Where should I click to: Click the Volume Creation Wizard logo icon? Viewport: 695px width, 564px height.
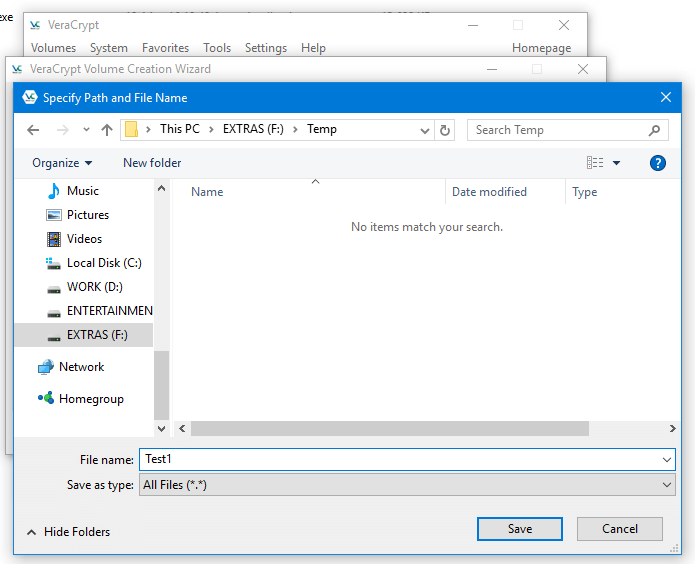click(x=17, y=69)
